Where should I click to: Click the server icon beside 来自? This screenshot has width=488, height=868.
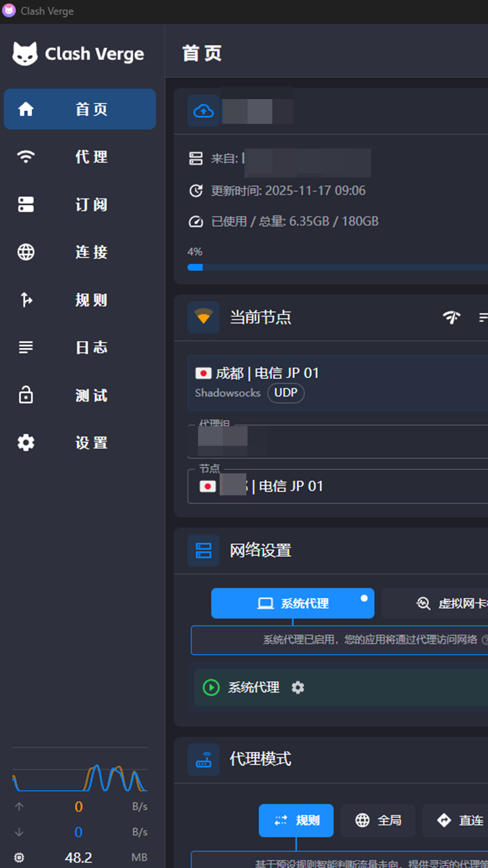(196, 158)
